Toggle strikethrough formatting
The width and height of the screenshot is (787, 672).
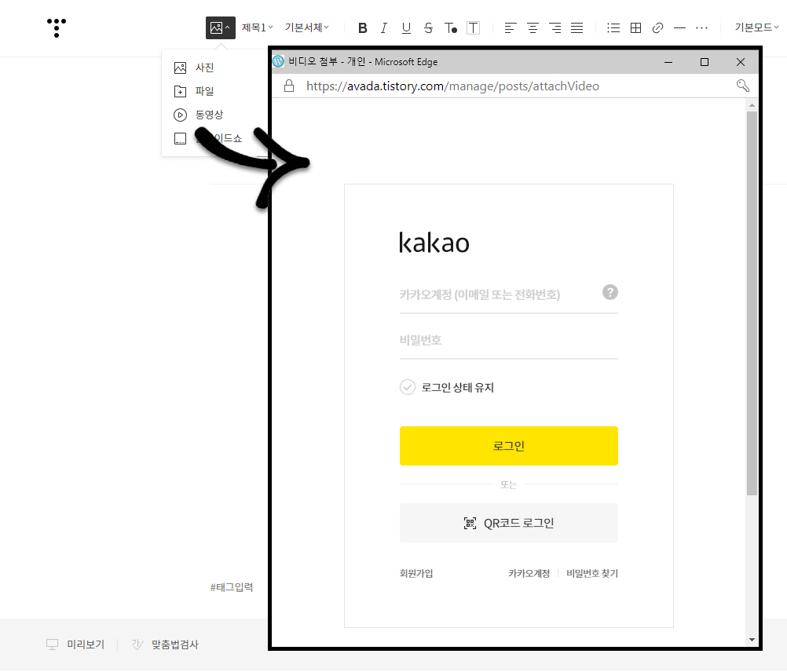(x=428, y=28)
